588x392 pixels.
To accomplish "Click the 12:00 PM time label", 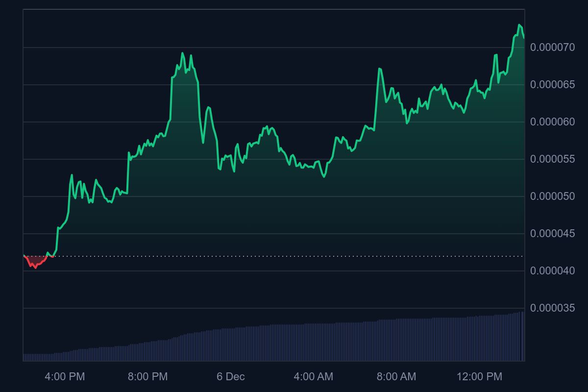I will tap(480, 377).
